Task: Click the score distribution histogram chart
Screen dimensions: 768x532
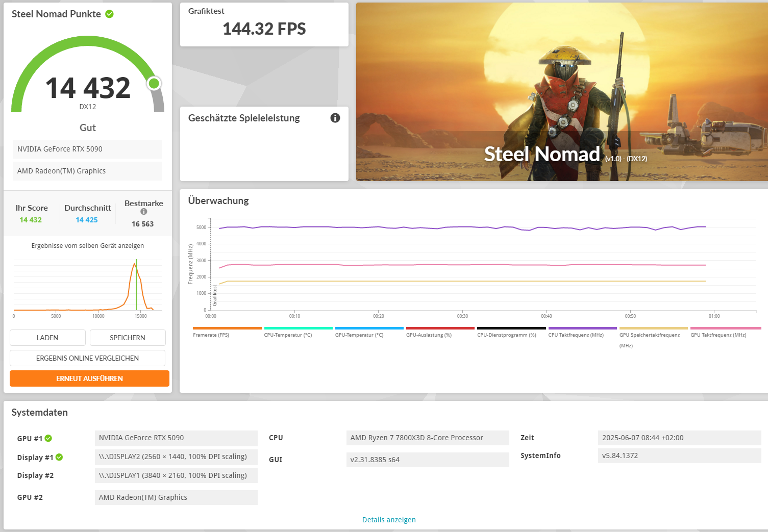Action: click(88, 286)
